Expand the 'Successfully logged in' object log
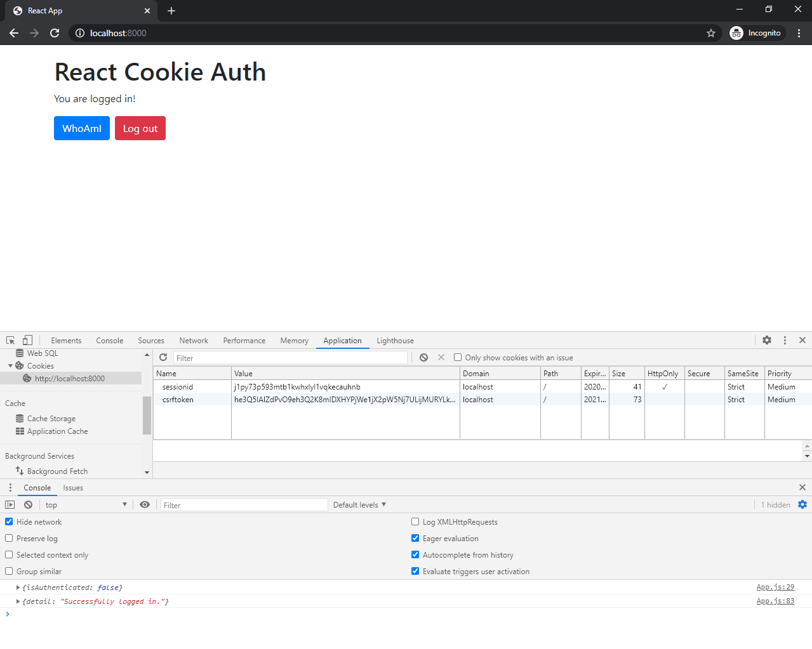 coord(18,601)
